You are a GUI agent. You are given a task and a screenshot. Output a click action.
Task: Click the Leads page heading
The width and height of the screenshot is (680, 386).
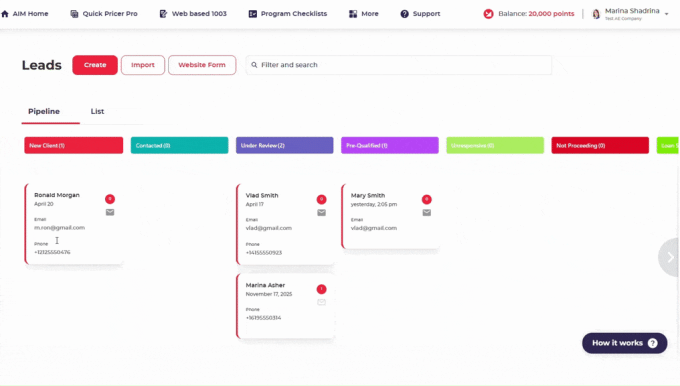(42, 65)
